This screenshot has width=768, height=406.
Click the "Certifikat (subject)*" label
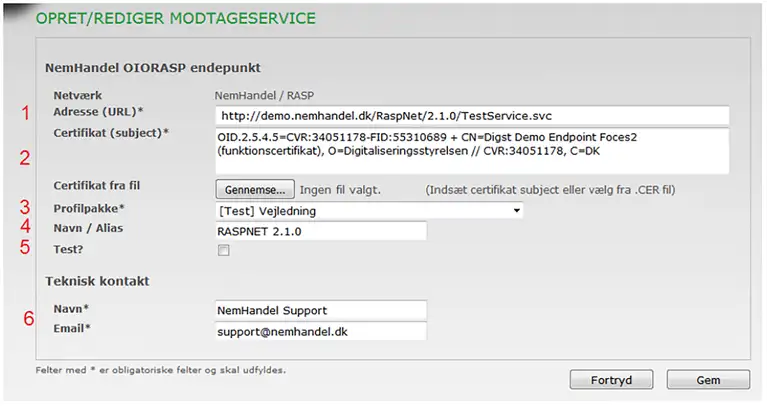pos(110,133)
